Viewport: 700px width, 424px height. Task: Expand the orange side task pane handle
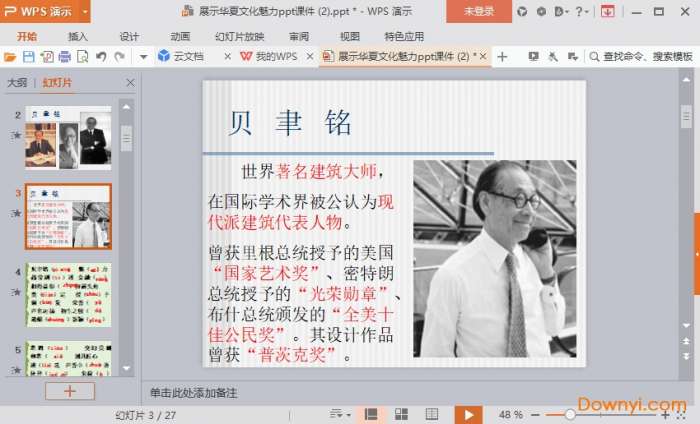coord(697,254)
